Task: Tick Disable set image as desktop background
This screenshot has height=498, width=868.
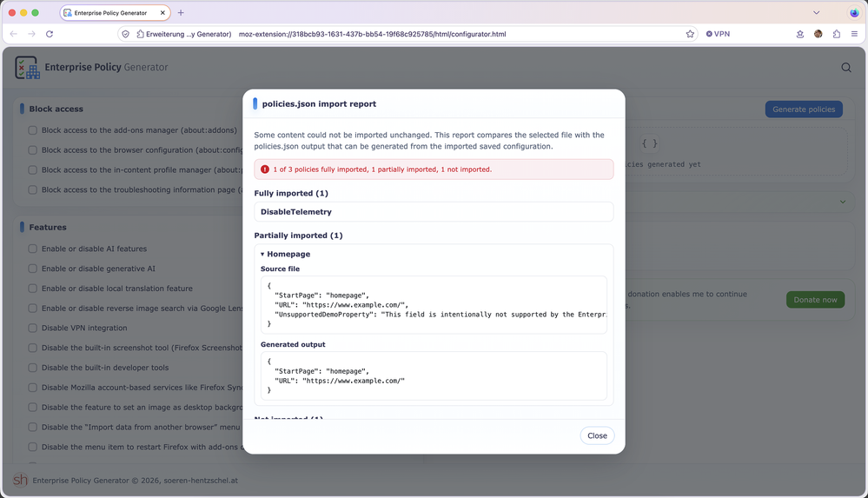Action: pos(33,407)
